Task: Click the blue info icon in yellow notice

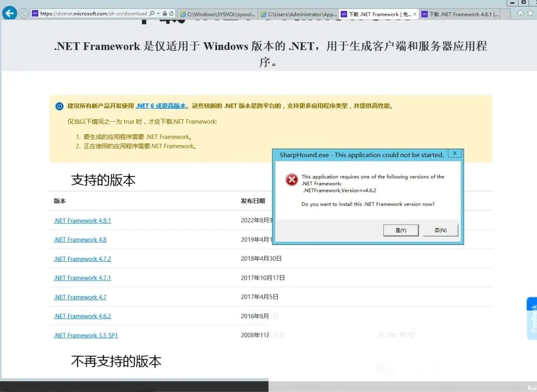Action: [x=59, y=106]
